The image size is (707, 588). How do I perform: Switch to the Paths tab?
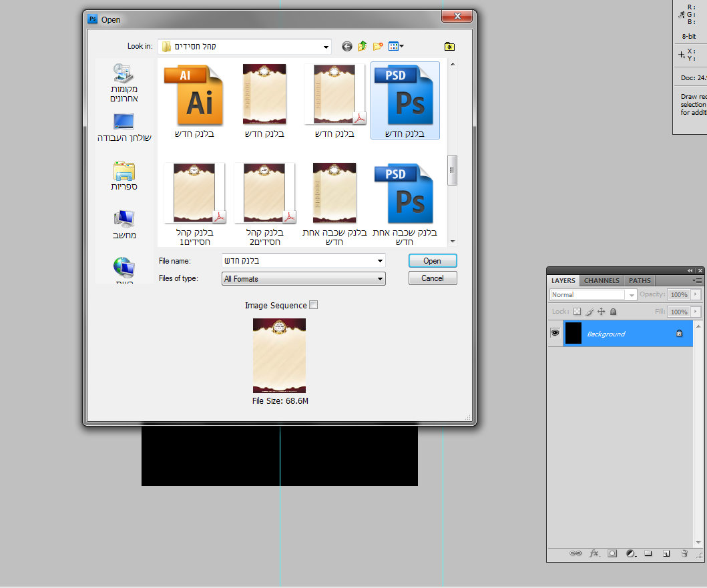coord(640,280)
